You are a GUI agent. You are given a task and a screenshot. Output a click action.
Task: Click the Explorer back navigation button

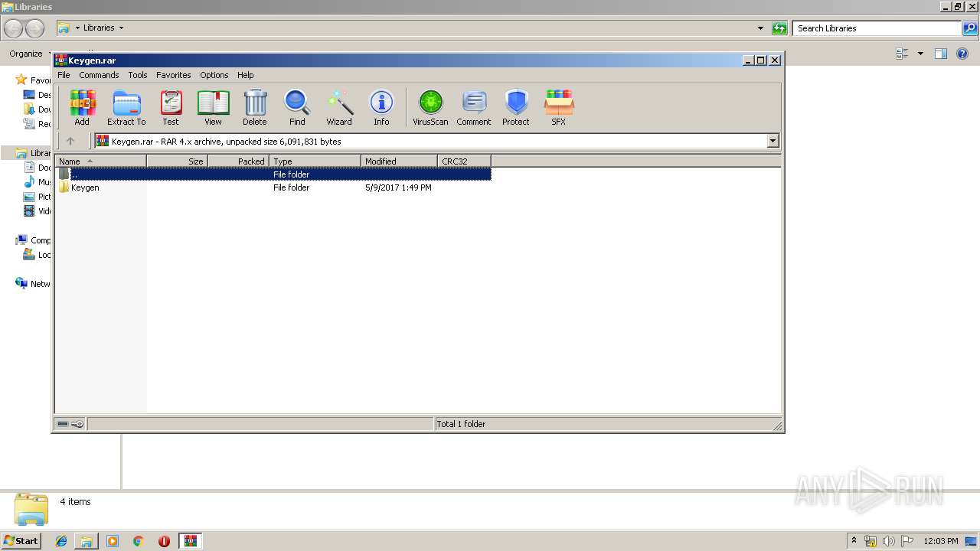tap(14, 28)
